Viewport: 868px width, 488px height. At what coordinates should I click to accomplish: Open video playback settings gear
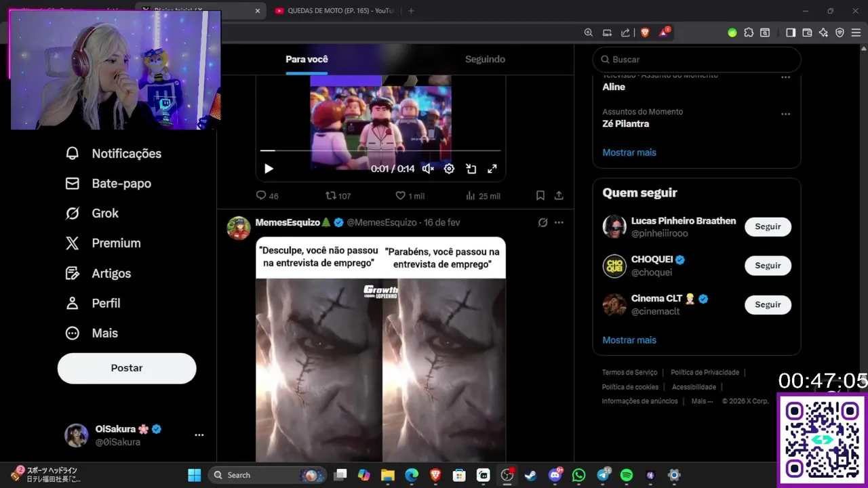pyautogui.click(x=449, y=169)
